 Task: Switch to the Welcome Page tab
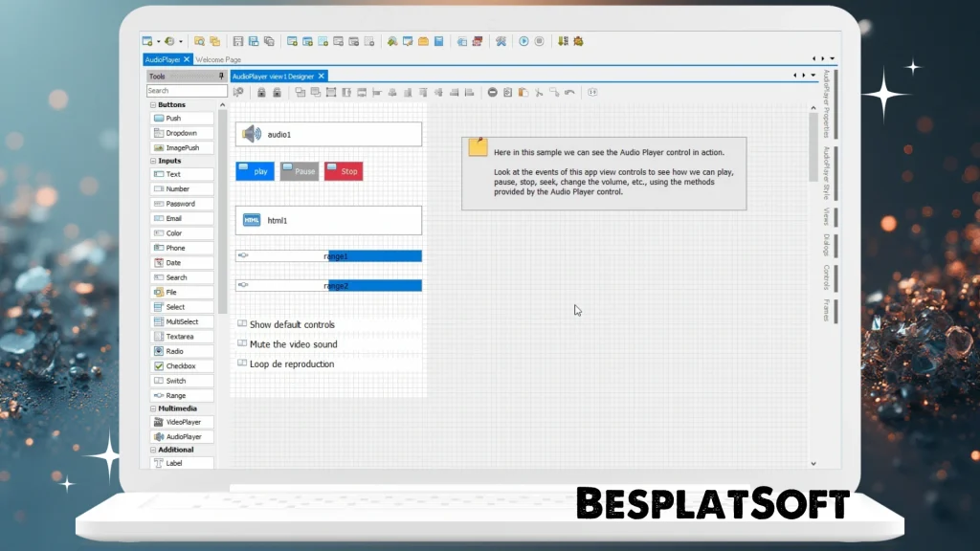(218, 59)
